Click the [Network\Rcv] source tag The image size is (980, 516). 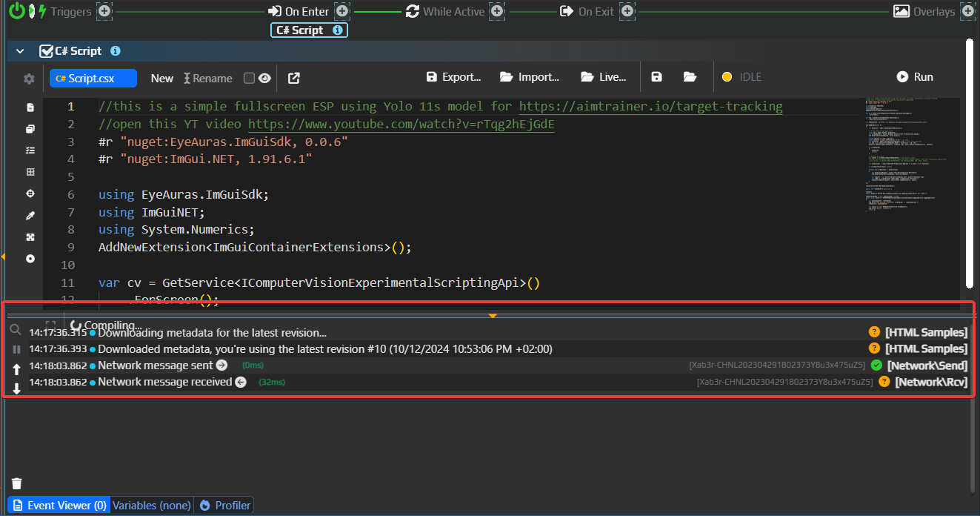[931, 383]
